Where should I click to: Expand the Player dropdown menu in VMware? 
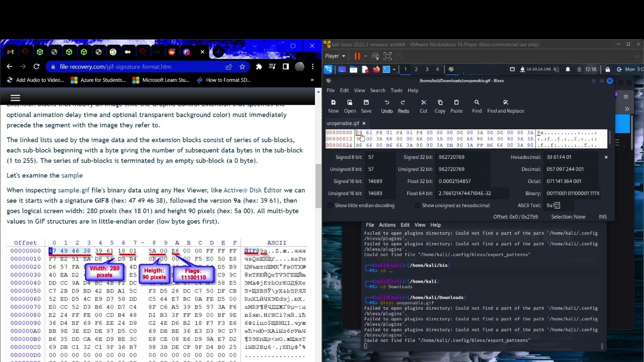point(335,56)
